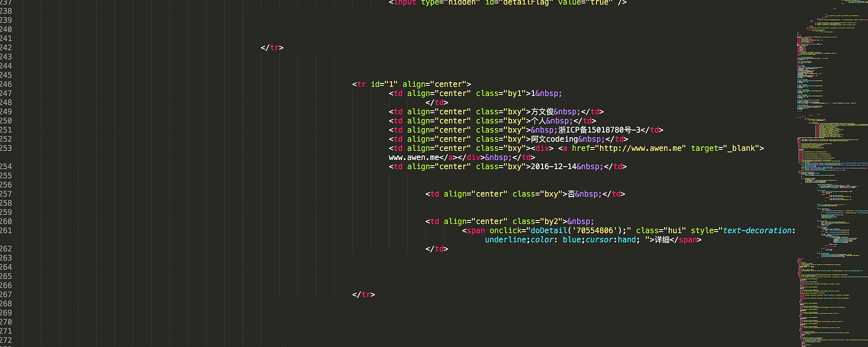Place cursor on the http://www.awen.me href value

(642, 148)
